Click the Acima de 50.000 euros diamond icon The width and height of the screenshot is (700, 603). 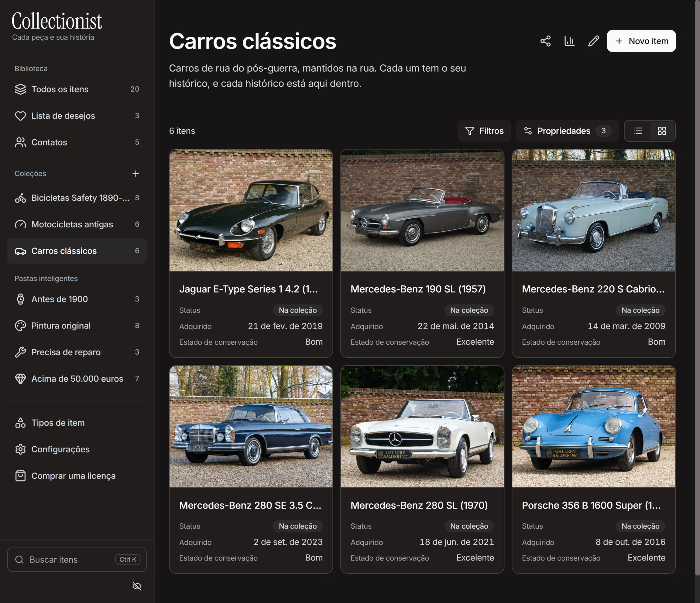20,379
